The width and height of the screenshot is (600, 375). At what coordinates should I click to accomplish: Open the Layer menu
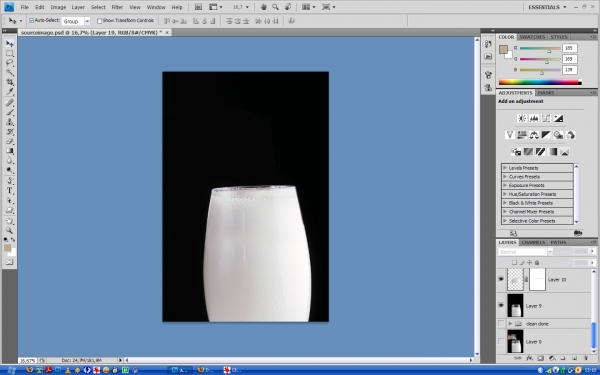78,7
